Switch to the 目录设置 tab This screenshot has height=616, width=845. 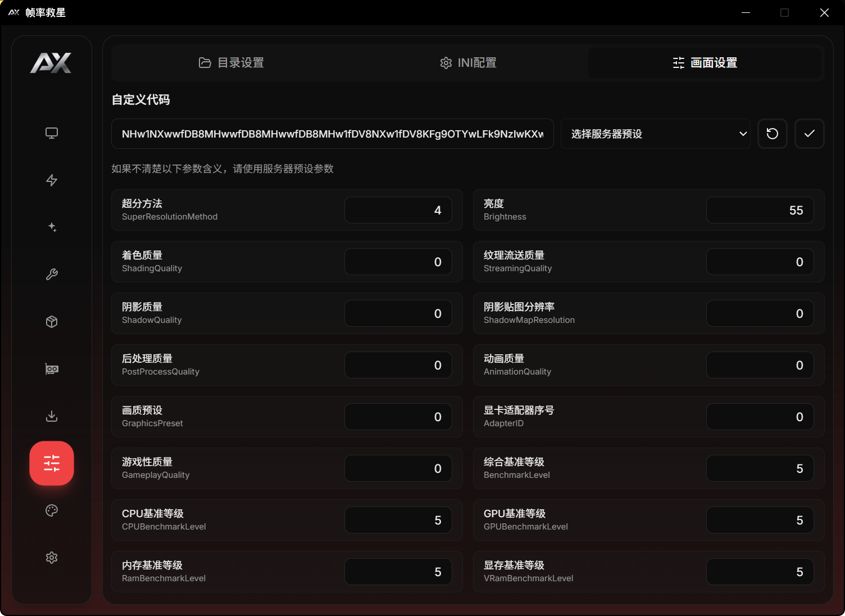(231, 63)
